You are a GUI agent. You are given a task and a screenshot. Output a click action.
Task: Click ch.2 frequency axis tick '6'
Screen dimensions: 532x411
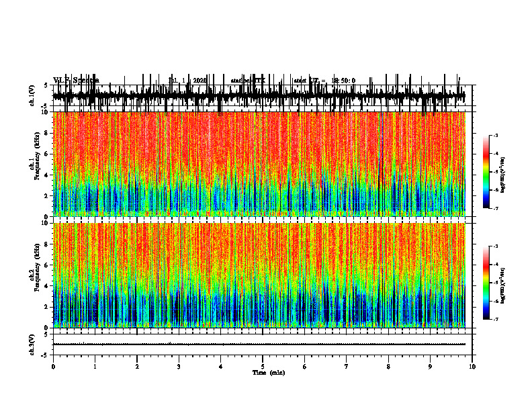pos(46,265)
